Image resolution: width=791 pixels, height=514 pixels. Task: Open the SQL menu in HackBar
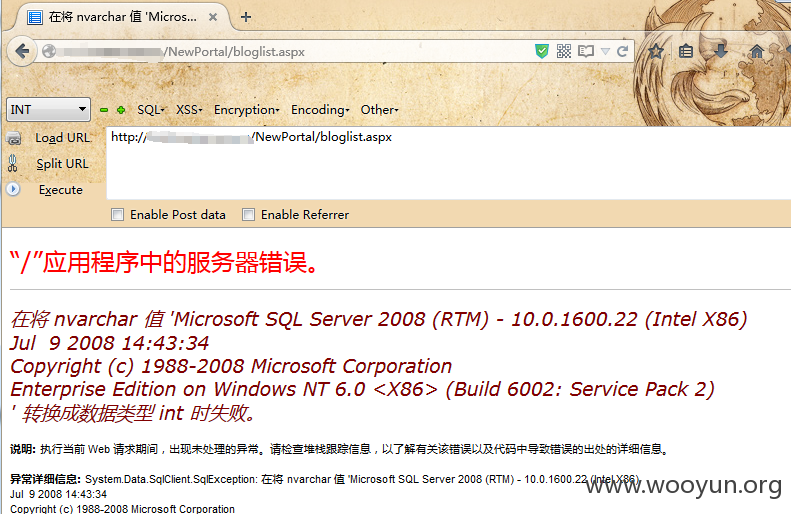151,110
